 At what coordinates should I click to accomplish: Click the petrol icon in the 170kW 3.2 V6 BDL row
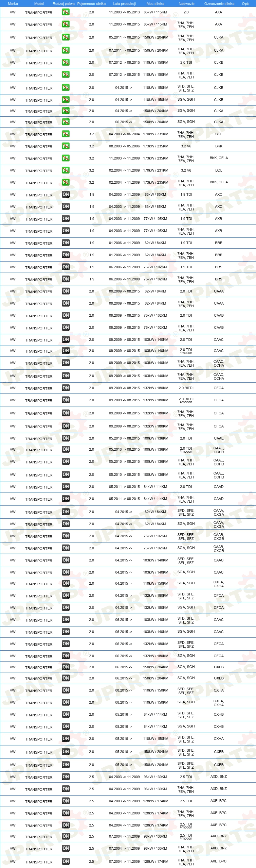click(65, 171)
